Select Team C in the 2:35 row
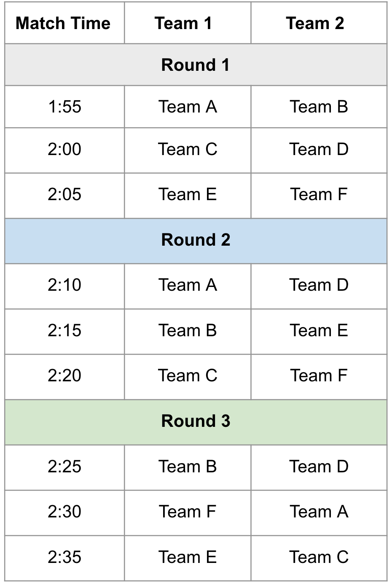The width and height of the screenshot is (392, 584). click(319, 557)
